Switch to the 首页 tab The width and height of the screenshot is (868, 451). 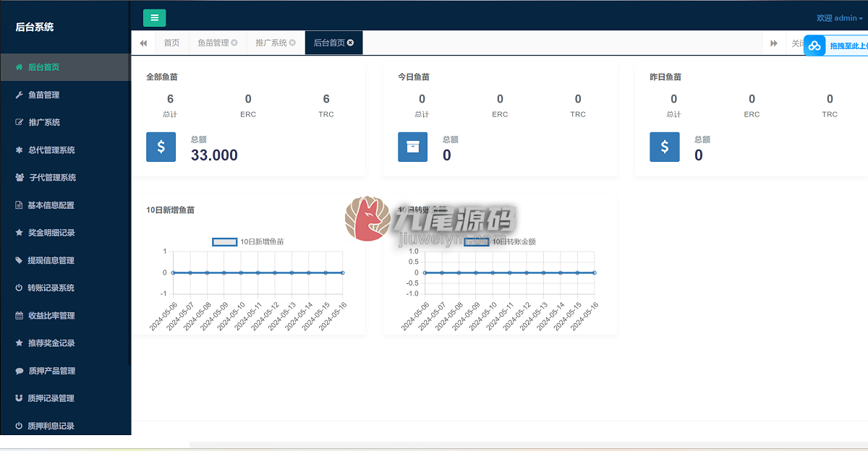click(x=171, y=43)
